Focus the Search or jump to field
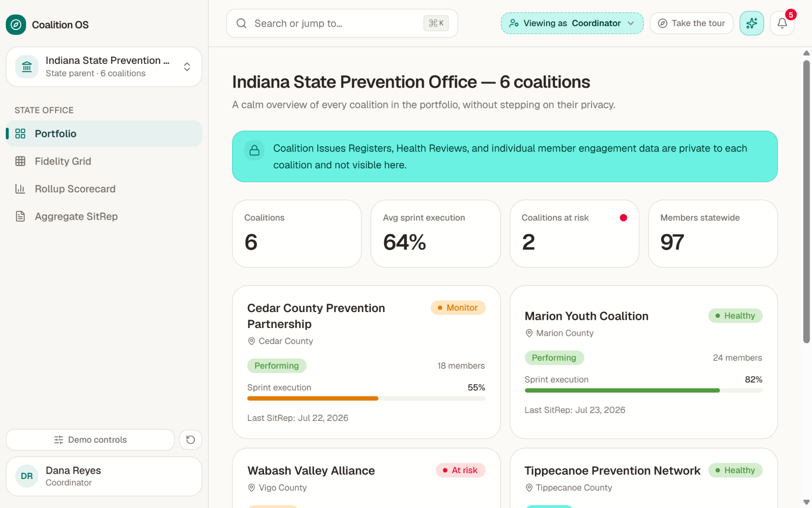 [342, 23]
